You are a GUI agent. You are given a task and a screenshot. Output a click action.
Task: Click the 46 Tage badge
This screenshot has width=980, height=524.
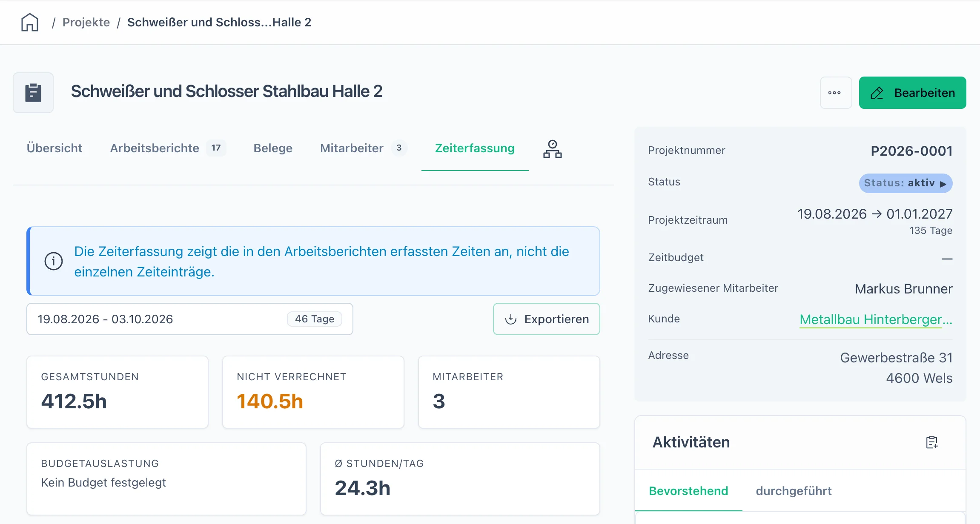(315, 319)
